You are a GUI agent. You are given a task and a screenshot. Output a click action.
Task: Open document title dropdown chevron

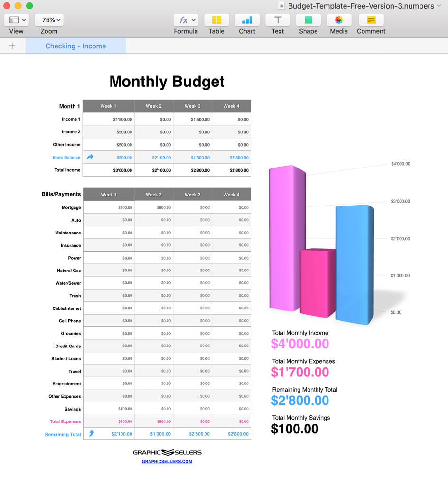(x=439, y=6)
